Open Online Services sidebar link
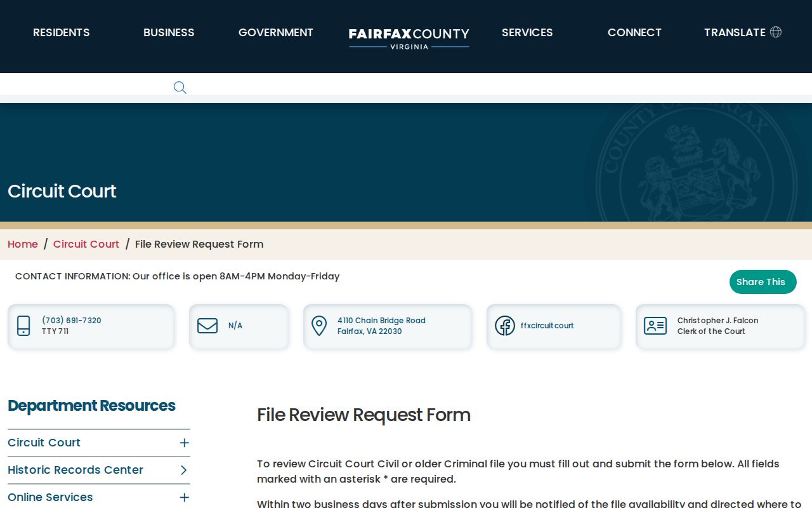This screenshot has height=508, width=812. (50, 497)
